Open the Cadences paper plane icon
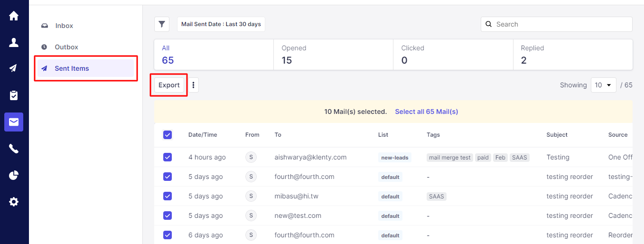Image resolution: width=644 pixels, height=244 pixels. pos(14,68)
